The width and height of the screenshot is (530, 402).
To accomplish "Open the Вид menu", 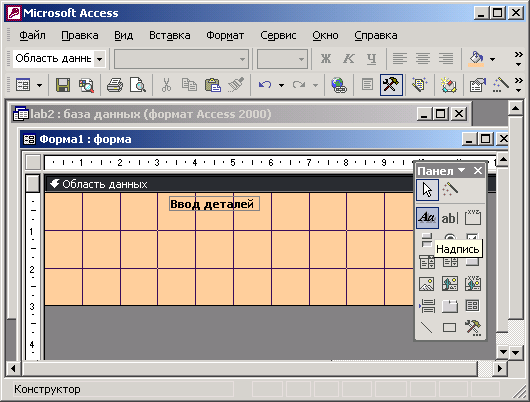I will 123,35.
